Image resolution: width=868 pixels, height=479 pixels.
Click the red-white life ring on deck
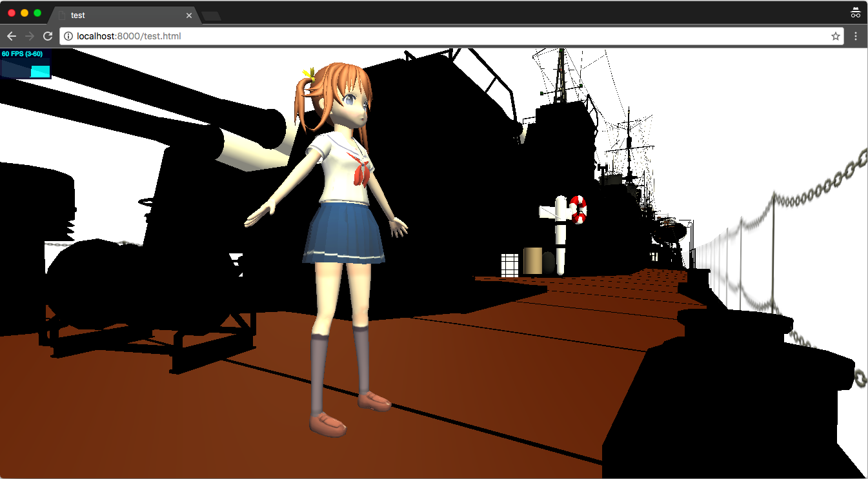click(x=578, y=210)
